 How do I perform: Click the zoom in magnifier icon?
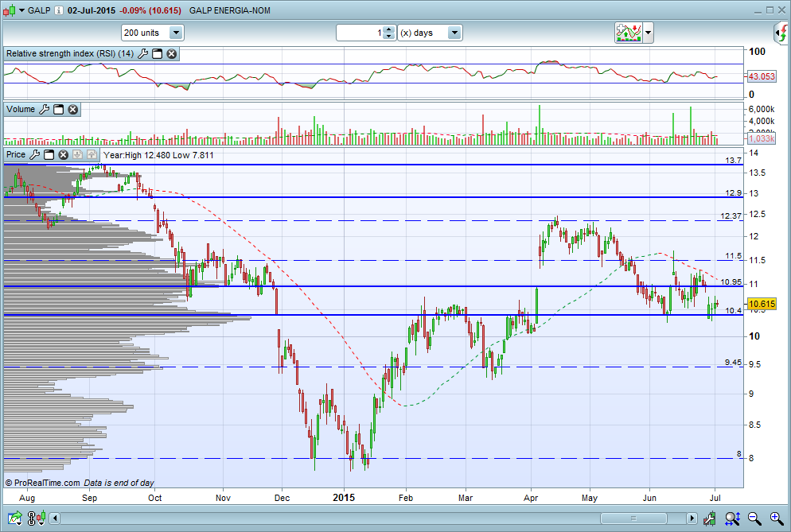click(x=777, y=518)
